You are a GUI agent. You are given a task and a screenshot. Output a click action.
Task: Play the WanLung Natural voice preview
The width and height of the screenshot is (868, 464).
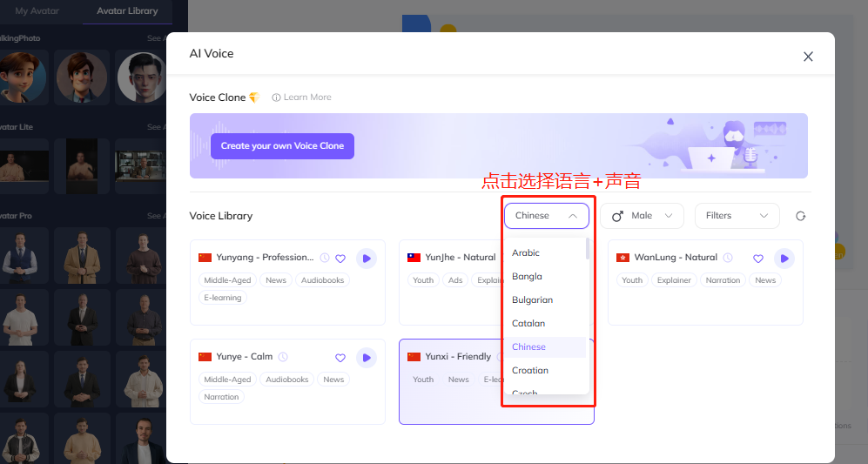point(784,258)
